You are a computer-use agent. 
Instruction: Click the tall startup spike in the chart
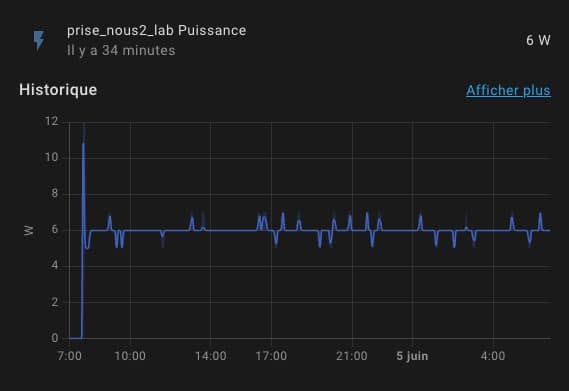pos(83,232)
